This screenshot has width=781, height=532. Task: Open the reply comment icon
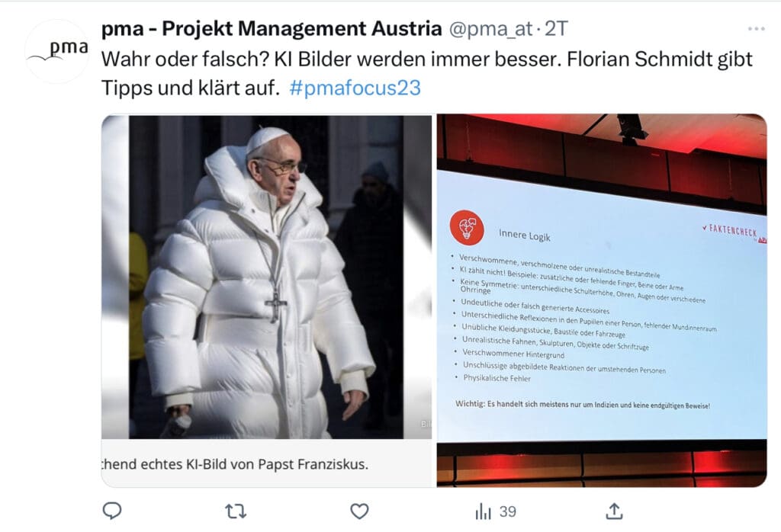click(x=112, y=511)
